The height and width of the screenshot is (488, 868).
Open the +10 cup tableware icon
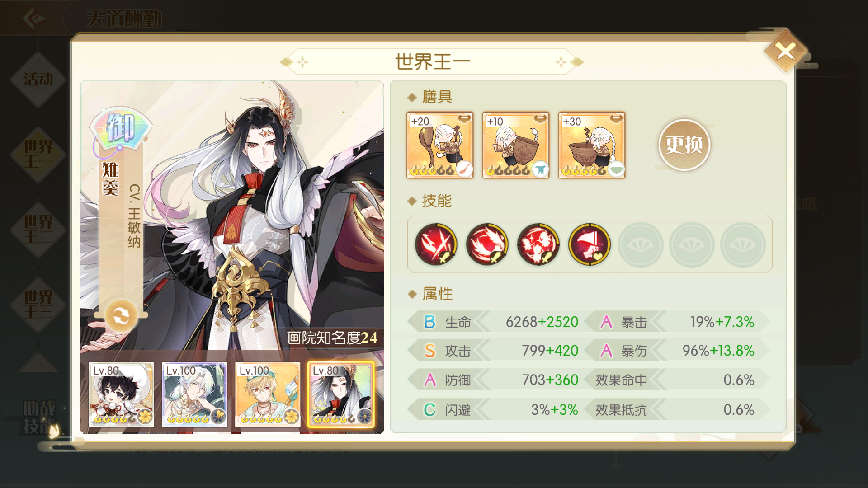pos(516,145)
